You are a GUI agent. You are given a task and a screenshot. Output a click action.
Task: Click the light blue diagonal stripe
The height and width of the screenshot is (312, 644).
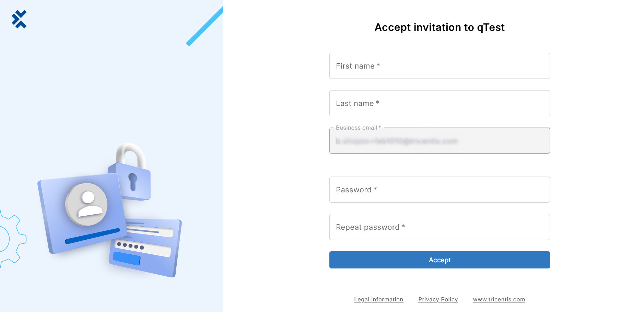(x=204, y=26)
